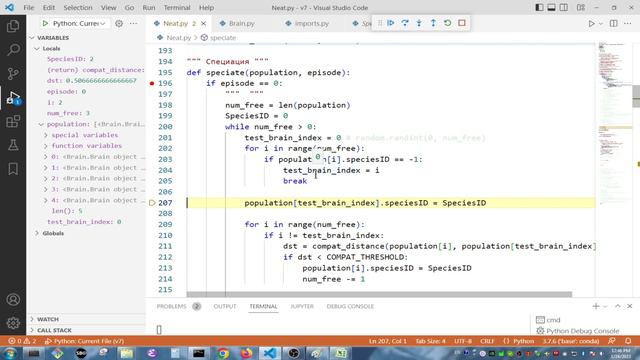Image resolution: width=640 pixels, height=360 pixels.
Task: Open Source Control view
Action: coord(13,73)
